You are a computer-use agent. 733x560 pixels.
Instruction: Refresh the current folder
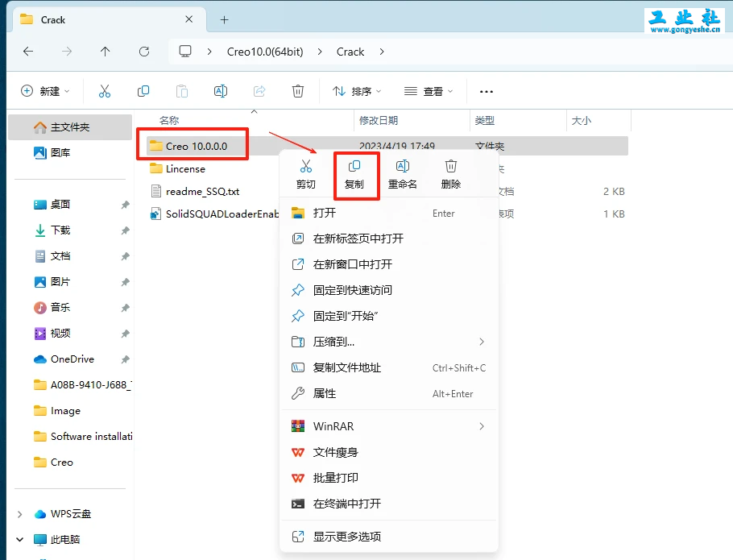(x=144, y=52)
